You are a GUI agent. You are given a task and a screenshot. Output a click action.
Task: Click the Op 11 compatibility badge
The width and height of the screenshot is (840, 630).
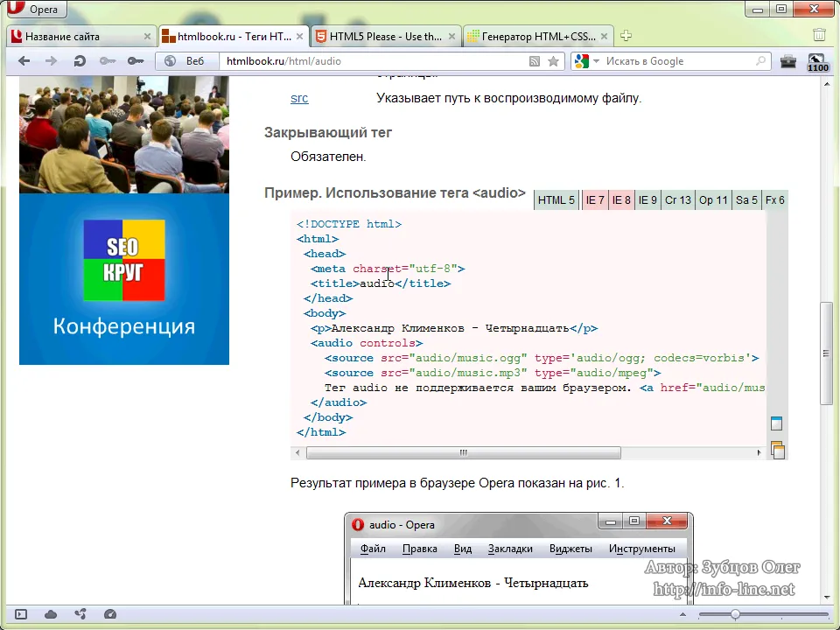tap(713, 199)
